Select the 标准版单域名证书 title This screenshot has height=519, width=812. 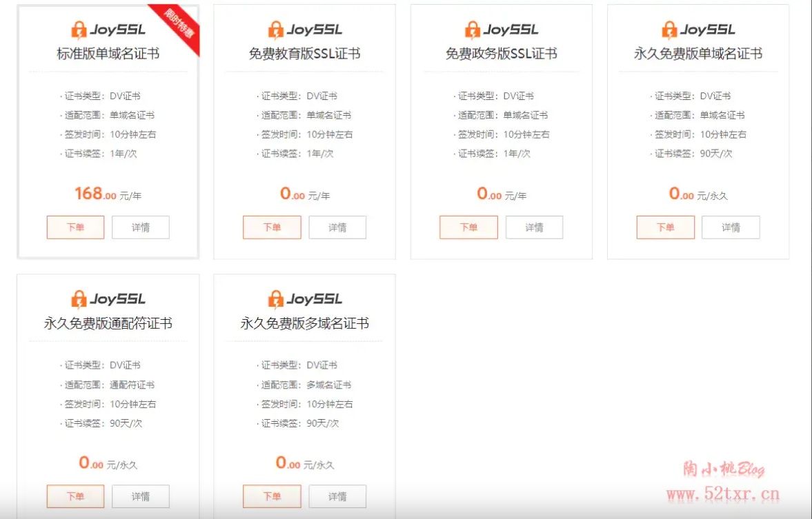coord(108,54)
